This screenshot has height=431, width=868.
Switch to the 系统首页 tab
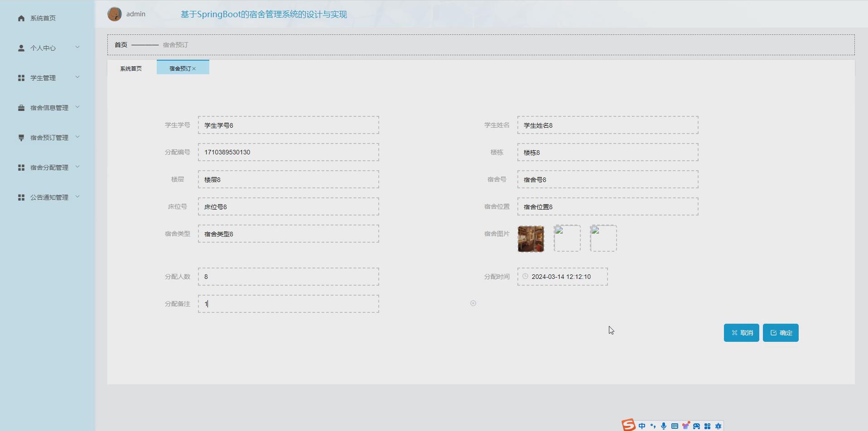pyautogui.click(x=130, y=68)
